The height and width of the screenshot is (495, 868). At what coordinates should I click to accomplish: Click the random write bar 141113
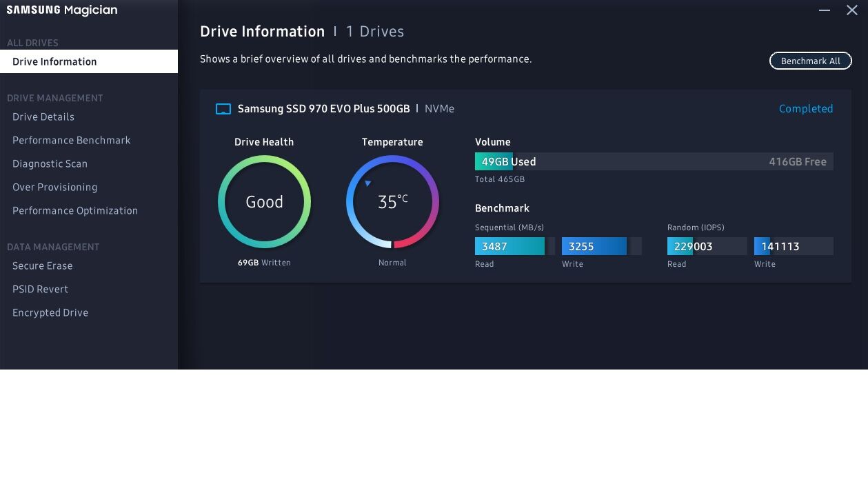(794, 246)
